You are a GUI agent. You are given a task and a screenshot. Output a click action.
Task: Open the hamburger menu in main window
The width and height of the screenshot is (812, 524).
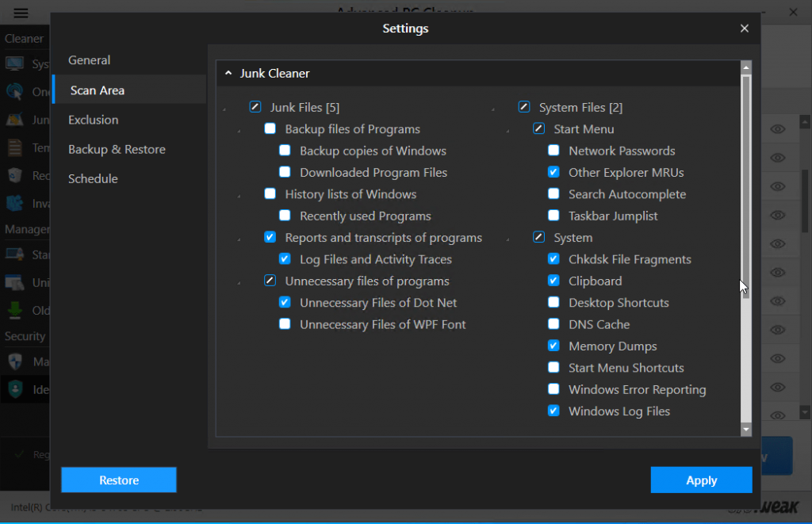click(x=21, y=13)
